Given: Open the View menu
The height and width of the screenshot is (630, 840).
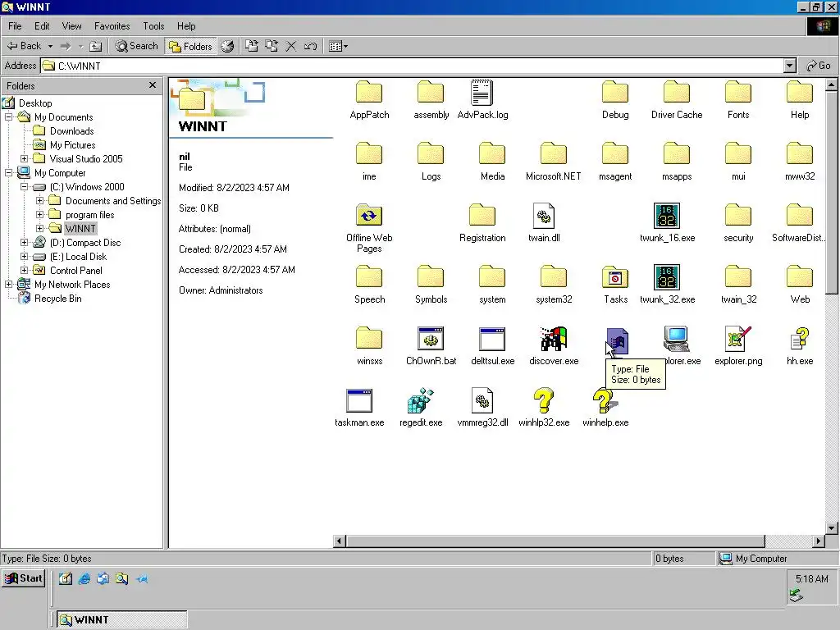Looking at the screenshot, I should click(x=72, y=25).
